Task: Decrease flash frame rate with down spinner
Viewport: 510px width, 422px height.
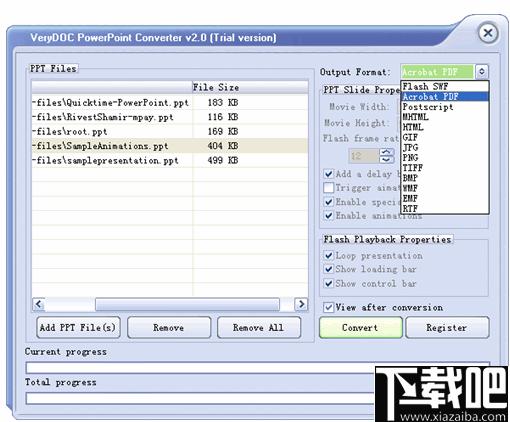Action: pos(386,160)
